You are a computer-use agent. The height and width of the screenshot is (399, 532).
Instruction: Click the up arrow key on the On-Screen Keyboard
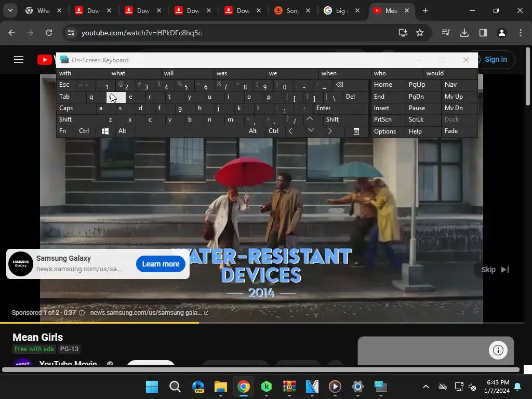point(310,119)
